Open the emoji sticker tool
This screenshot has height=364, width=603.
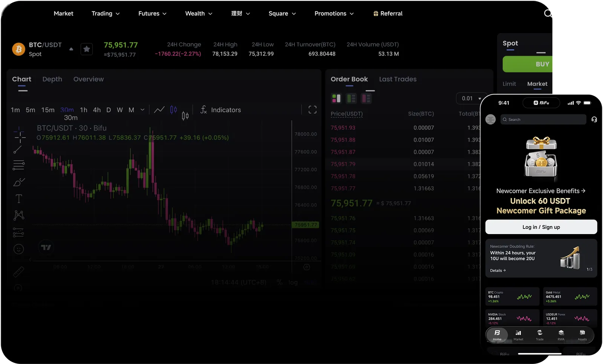(18, 249)
